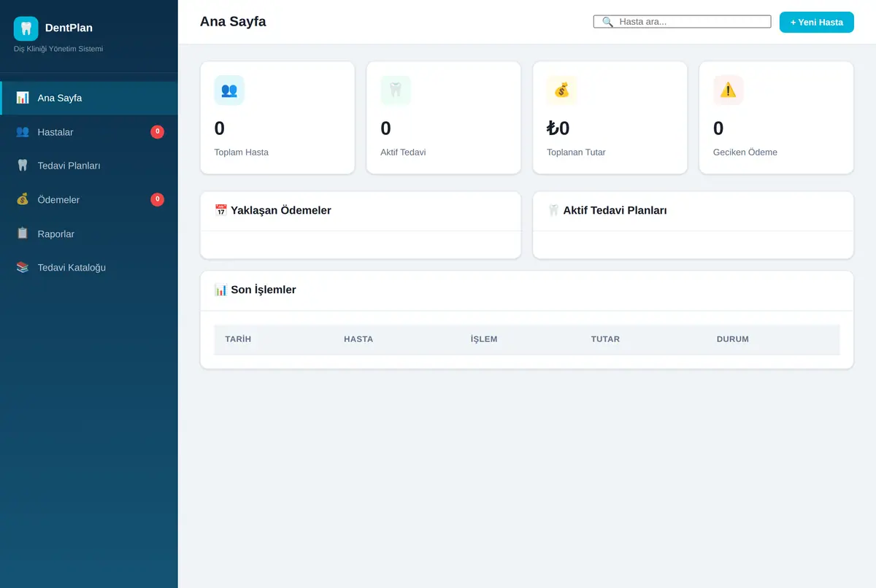Screen dimensions: 876x588
Task: Click the Geciken Ödeme label
Action: point(745,152)
